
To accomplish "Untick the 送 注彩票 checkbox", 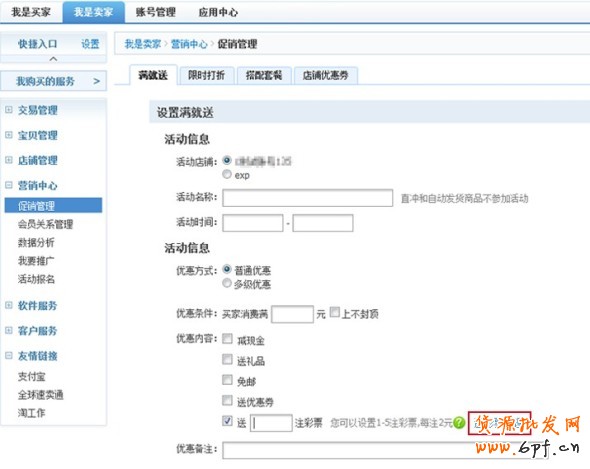I will [x=227, y=420].
